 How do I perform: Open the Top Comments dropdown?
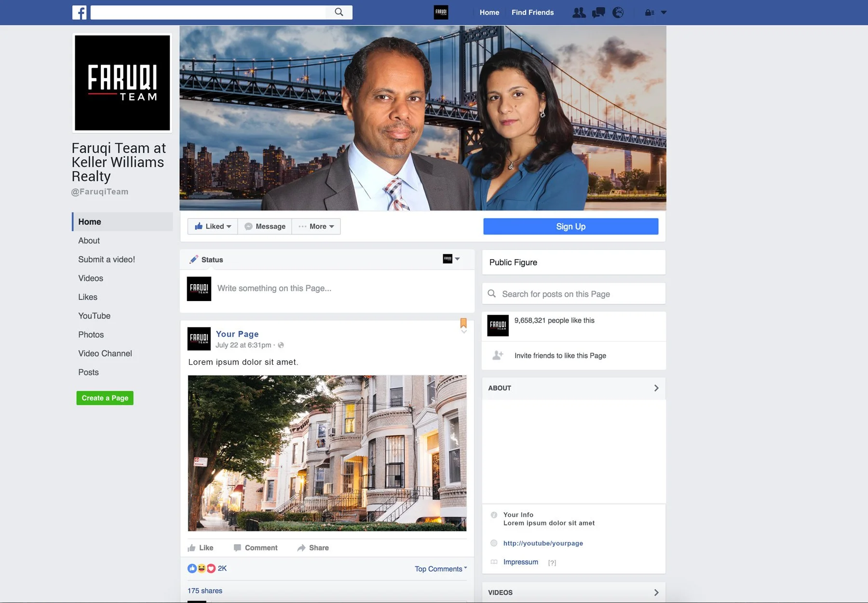[441, 569]
